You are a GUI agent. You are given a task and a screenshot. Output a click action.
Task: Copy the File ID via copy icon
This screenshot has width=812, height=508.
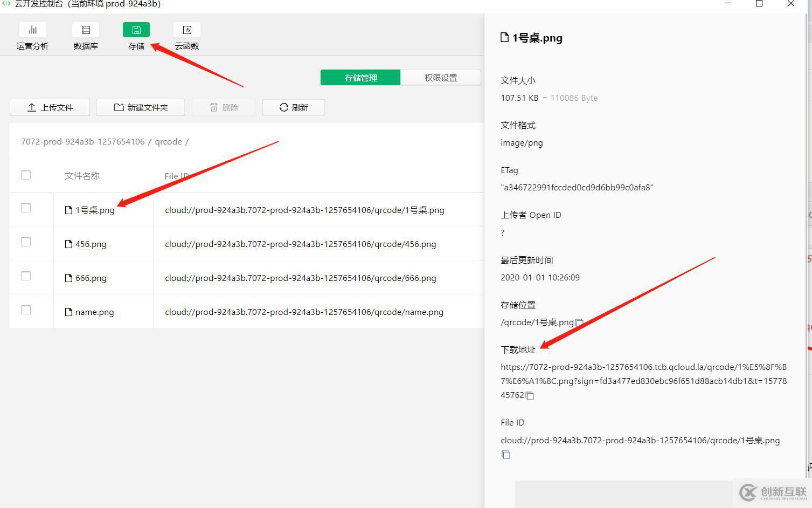[x=506, y=455]
